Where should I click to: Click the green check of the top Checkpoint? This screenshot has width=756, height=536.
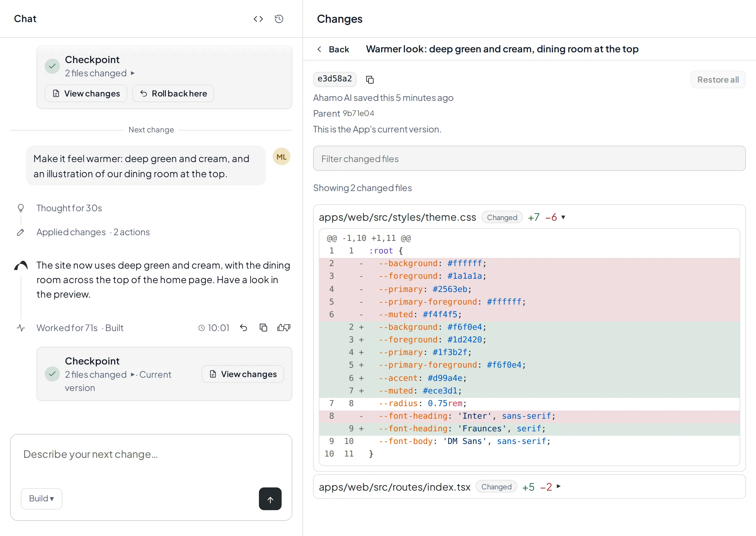52,66
